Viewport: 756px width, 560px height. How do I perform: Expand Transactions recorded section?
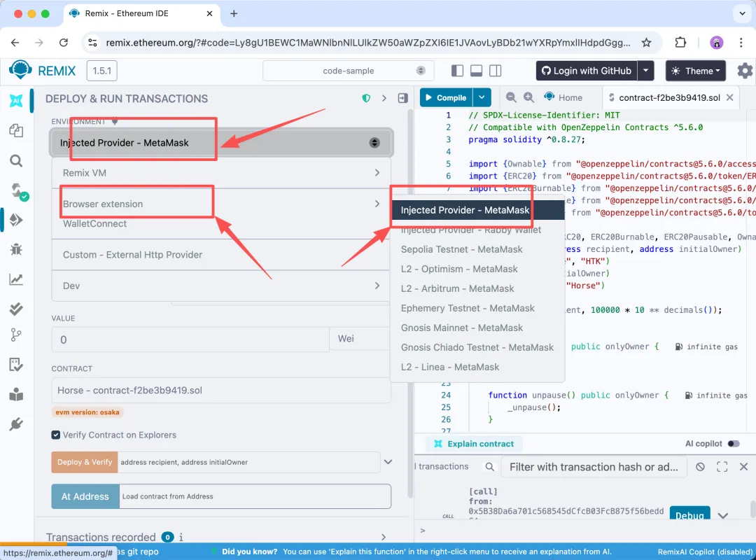[x=384, y=537]
